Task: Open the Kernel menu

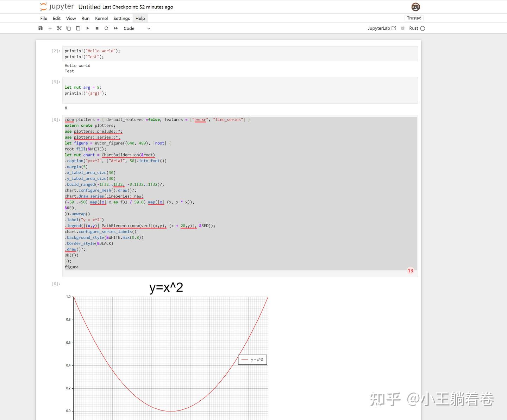Action: pos(101,18)
